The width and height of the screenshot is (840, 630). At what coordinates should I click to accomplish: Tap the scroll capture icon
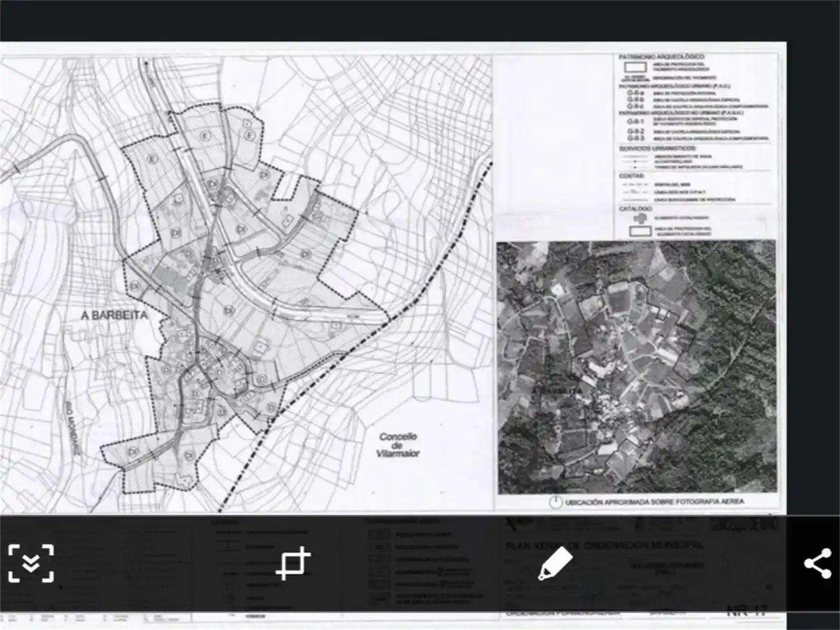[x=31, y=563]
